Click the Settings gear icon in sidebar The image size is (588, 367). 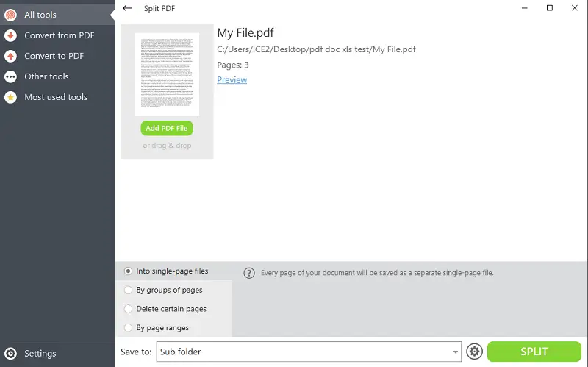click(x=10, y=354)
